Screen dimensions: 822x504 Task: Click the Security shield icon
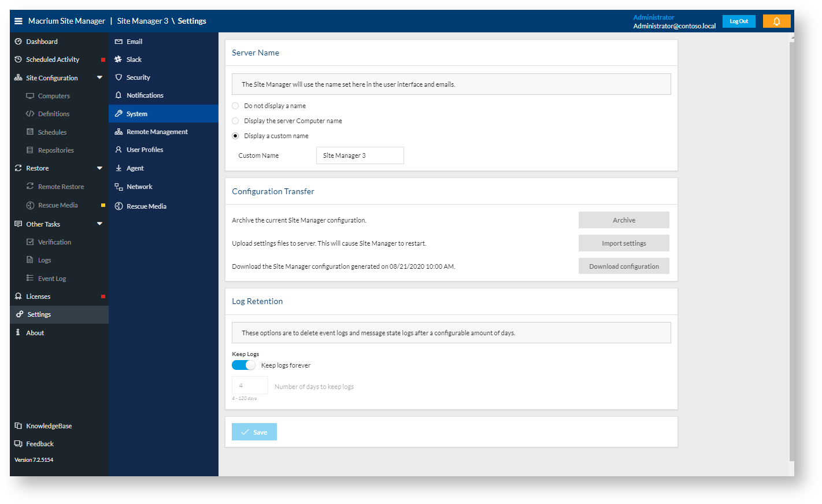click(x=119, y=77)
